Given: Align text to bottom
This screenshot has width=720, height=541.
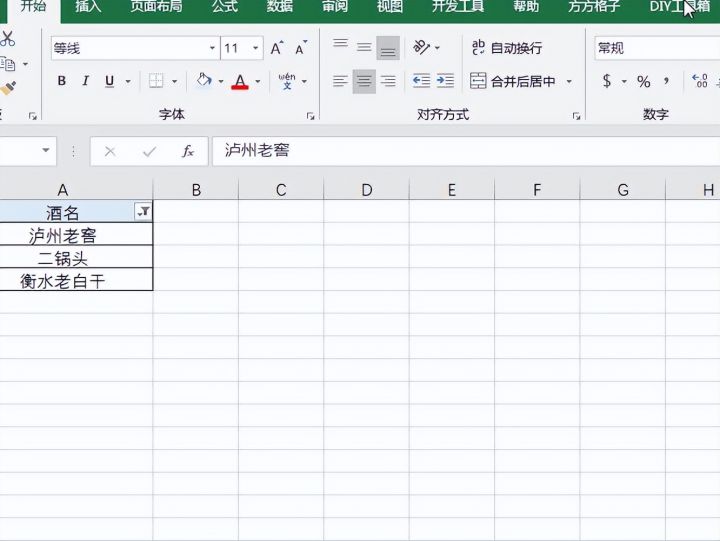Looking at the screenshot, I should pyautogui.click(x=388, y=48).
